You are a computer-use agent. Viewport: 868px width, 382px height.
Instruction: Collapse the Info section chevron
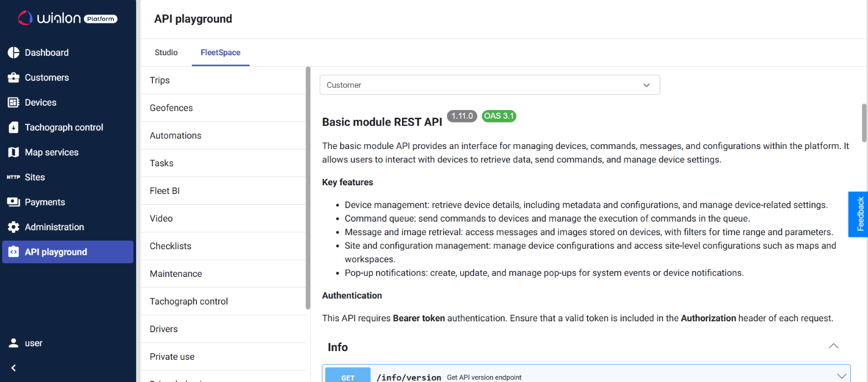click(x=833, y=347)
